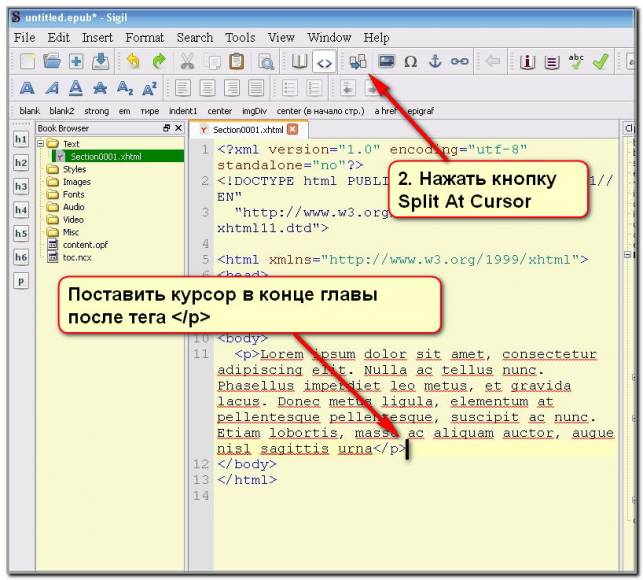Image resolution: width=643 pixels, height=580 pixels.
Task: Save the book with Save icon
Action: (x=100, y=62)
